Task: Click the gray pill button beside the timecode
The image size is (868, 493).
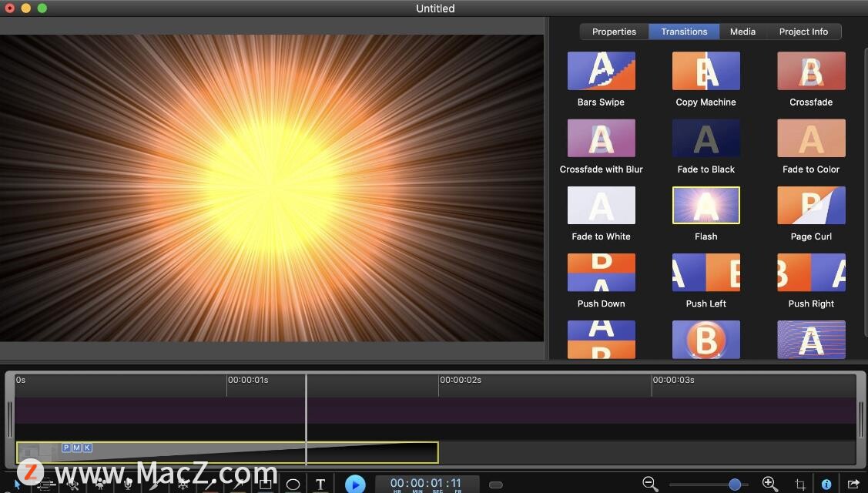Action: [496, 485]
